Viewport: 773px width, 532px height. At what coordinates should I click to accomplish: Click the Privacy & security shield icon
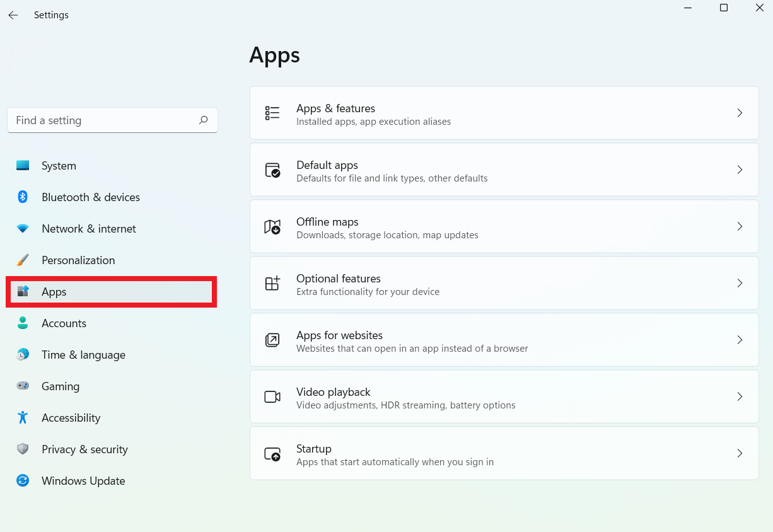pyautogui.click(x=23, y=449)
